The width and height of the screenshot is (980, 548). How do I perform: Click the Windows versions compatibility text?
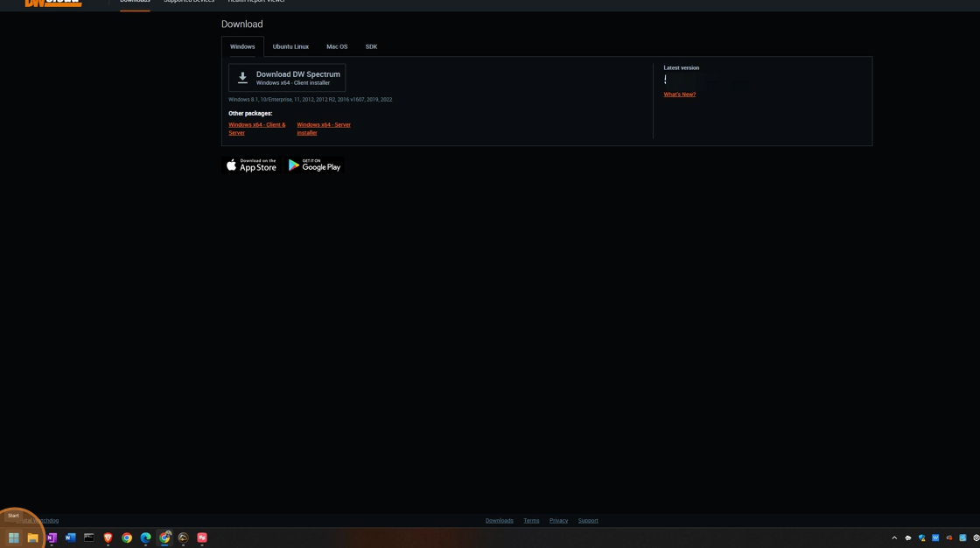[310, 100]
